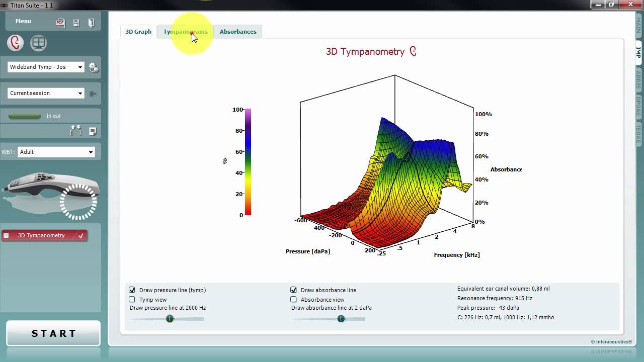Image resolution: width=644 pixels, height=362 pixels.
Task: Click the door exit icon
Action: coord(91,23)
